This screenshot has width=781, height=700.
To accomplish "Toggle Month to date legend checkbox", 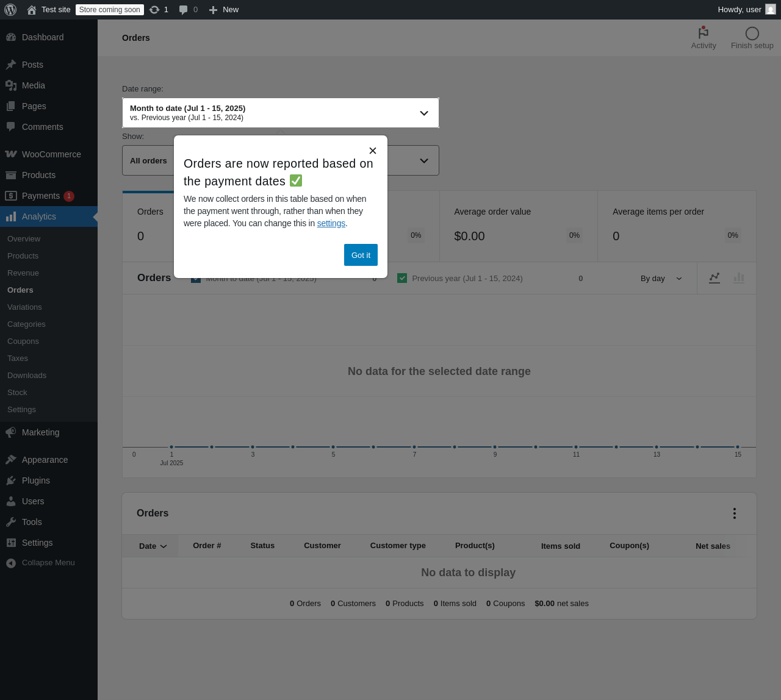I will click(196, 280).
